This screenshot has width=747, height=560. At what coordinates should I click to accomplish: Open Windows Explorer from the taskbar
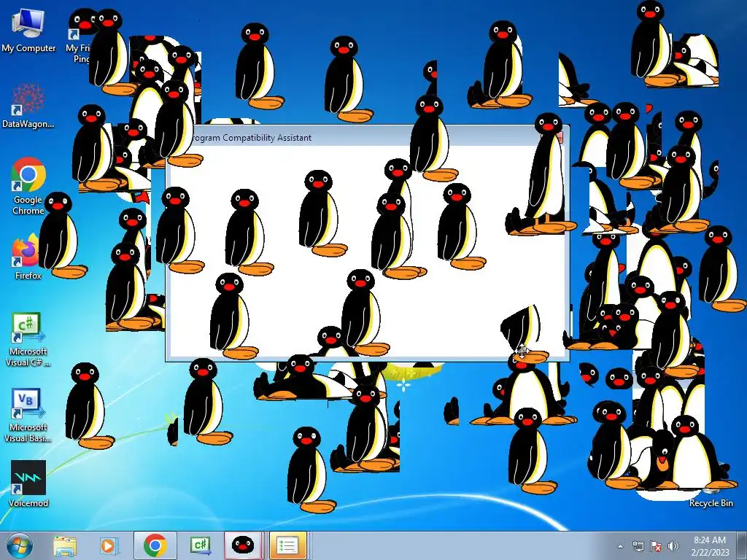[x=65, y=545]
